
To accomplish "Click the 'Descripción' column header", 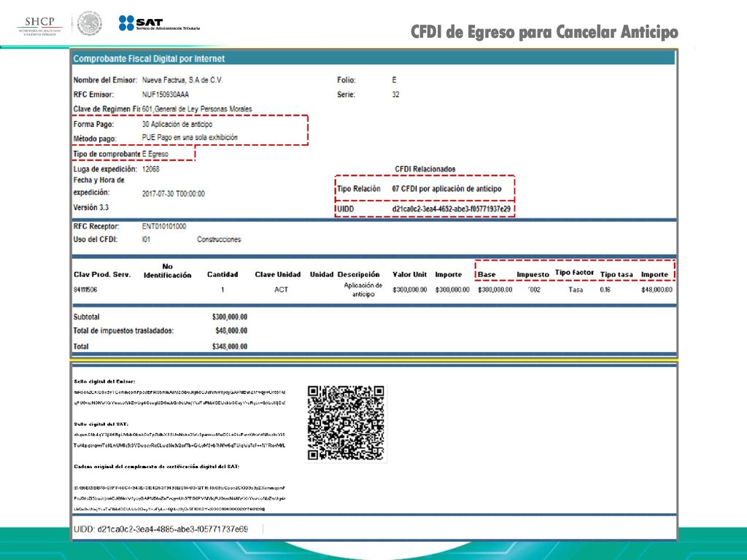I will tap(359, 275).
